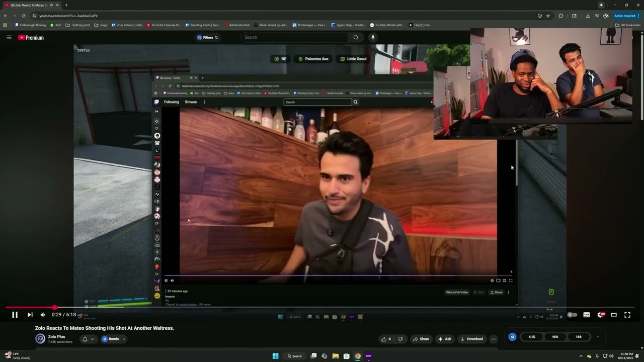This screenshot has height=362, width=644.
Task: Dislike this video
Action: click(x=400, y=339)
